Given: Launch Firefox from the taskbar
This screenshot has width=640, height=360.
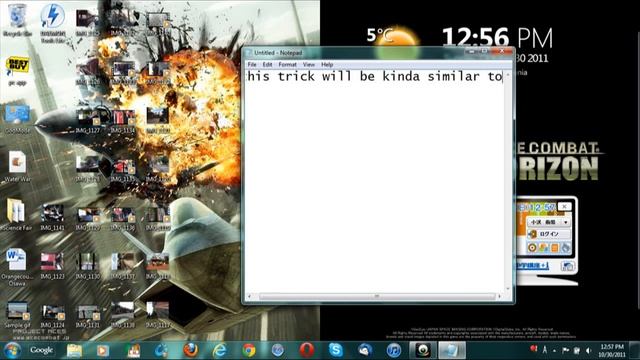Looking at the screenshot, I should point(191,350).
